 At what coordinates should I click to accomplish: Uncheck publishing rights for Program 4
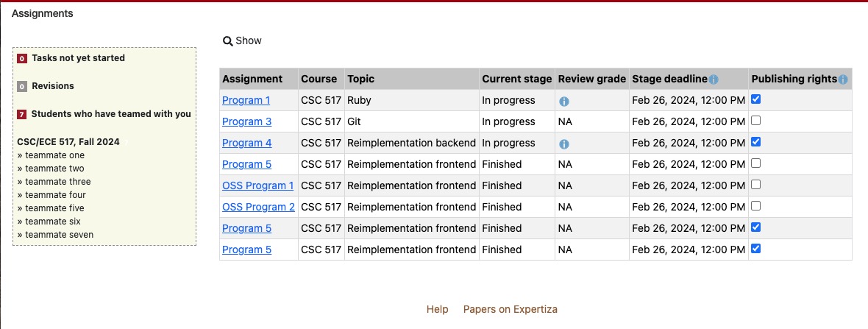point(756,142)
